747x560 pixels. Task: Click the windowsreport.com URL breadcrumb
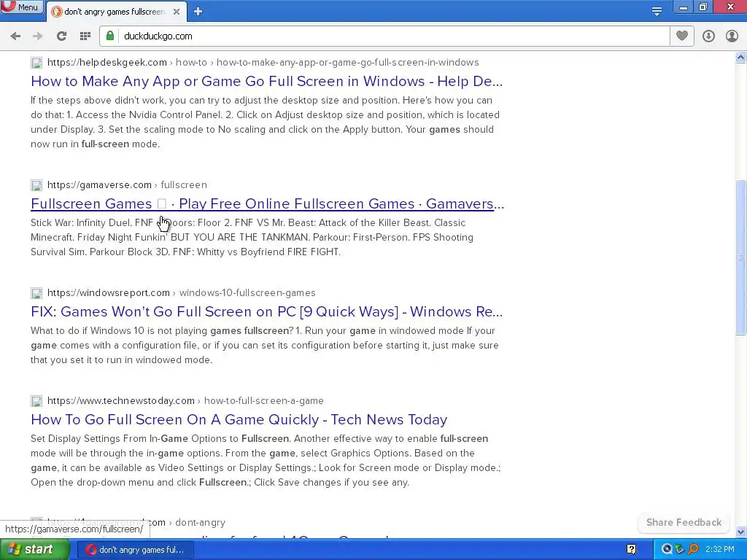click(x=181, y=293)
